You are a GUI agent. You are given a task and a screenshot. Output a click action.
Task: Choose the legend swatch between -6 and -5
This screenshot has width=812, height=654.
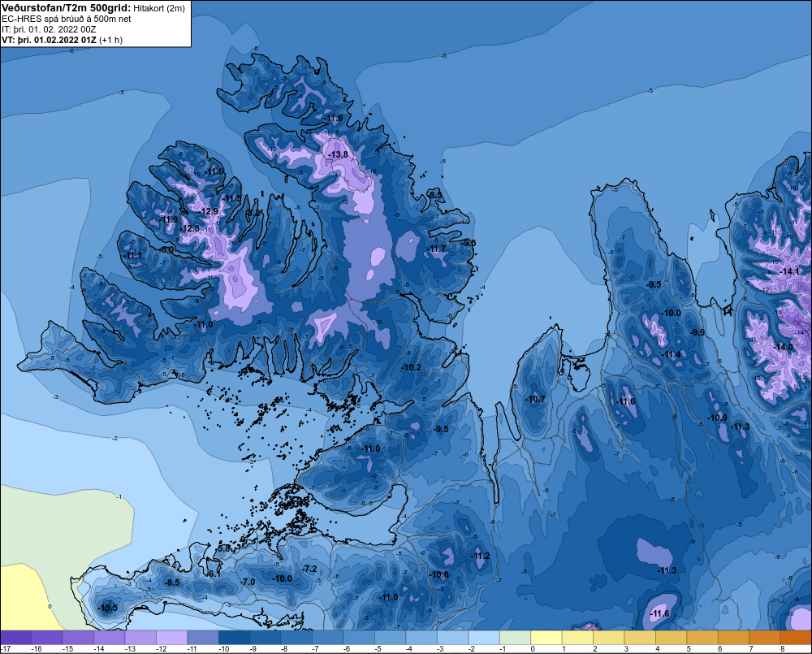point(360,638)
